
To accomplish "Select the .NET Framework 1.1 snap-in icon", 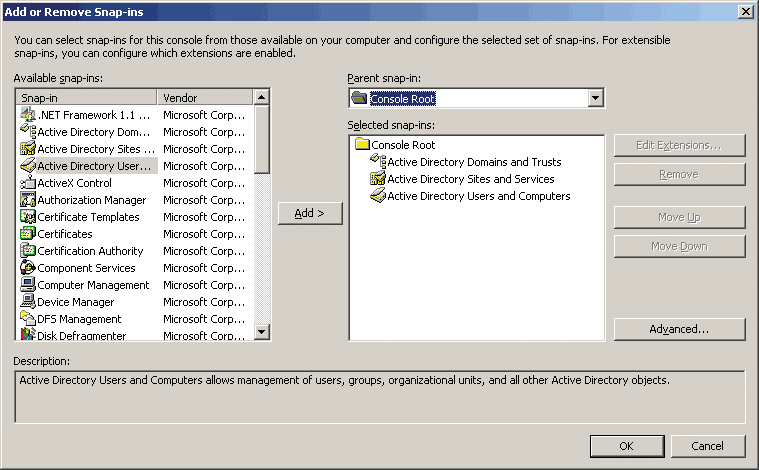I will tap(28, 115).
